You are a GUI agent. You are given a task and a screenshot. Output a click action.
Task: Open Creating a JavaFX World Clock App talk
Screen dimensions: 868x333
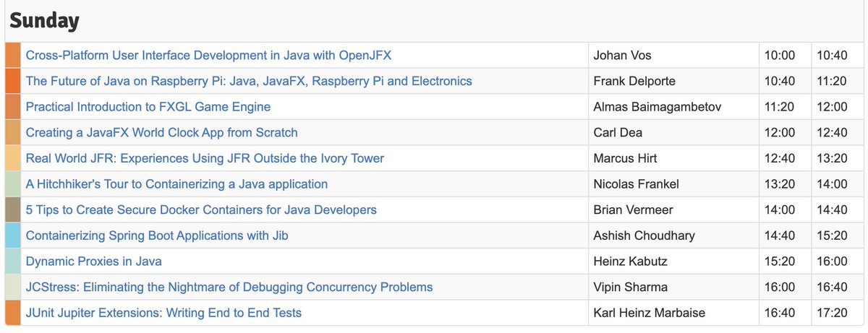(x=162, y=133)
